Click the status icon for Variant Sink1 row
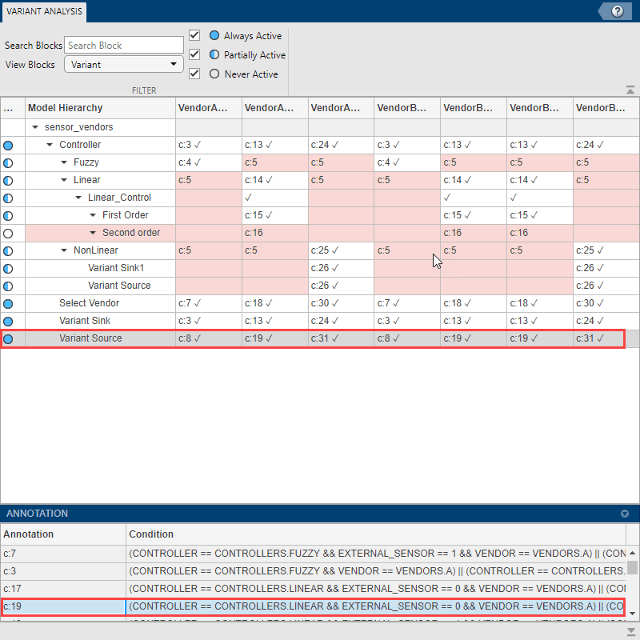This screenshot has height=640, width=640. [8, 268]
